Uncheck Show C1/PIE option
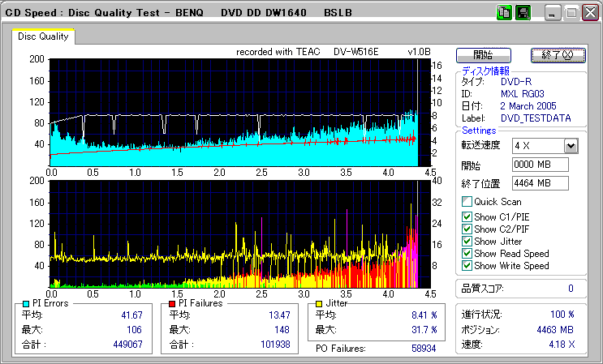The height and width of the screenshot is (364, 603). point(467,216)
